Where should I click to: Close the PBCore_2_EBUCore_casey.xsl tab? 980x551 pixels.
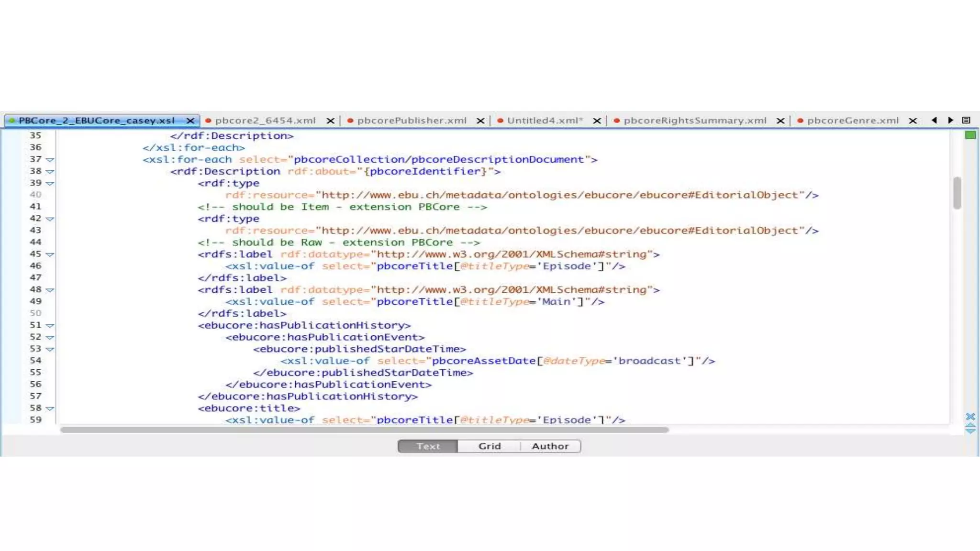pos(190,121)
